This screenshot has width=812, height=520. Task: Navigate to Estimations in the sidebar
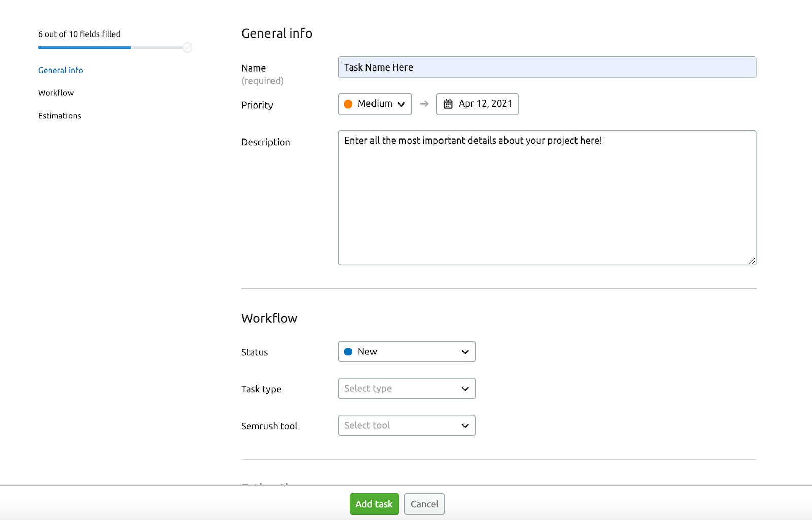[59, 116]
